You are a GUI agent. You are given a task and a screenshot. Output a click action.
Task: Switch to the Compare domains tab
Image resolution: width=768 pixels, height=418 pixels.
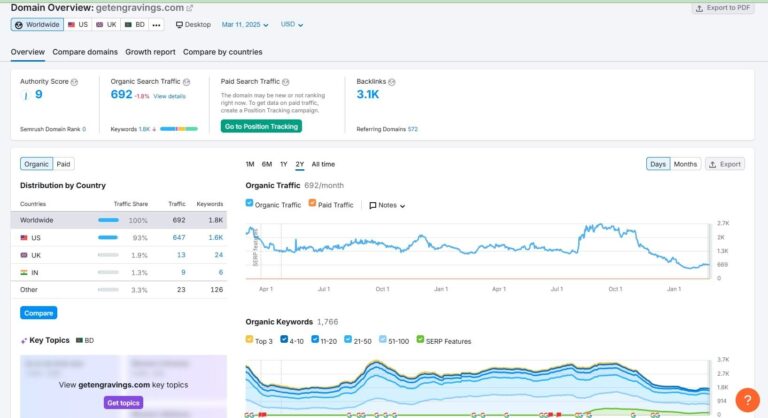click(x=85, y=52)
